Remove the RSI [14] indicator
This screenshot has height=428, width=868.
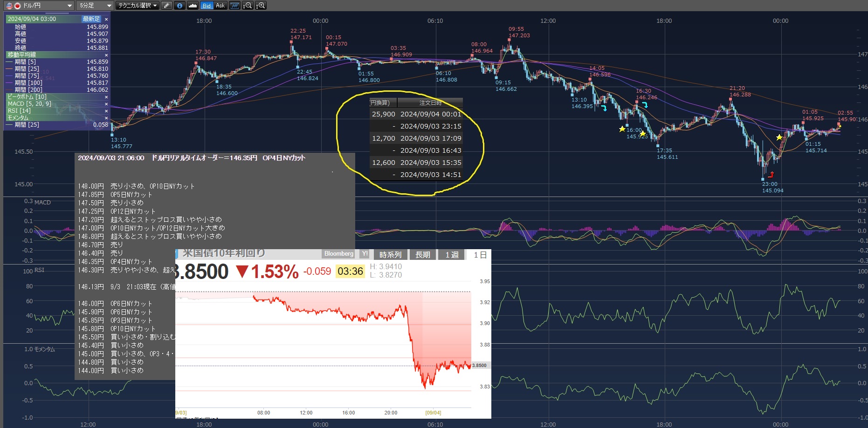point(106,111)
